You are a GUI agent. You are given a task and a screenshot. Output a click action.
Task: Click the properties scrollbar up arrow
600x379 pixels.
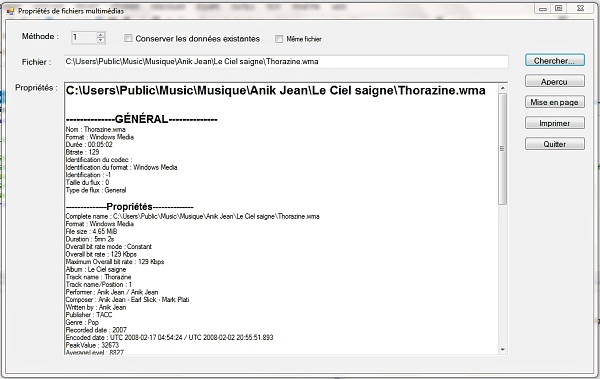point(503,88)
